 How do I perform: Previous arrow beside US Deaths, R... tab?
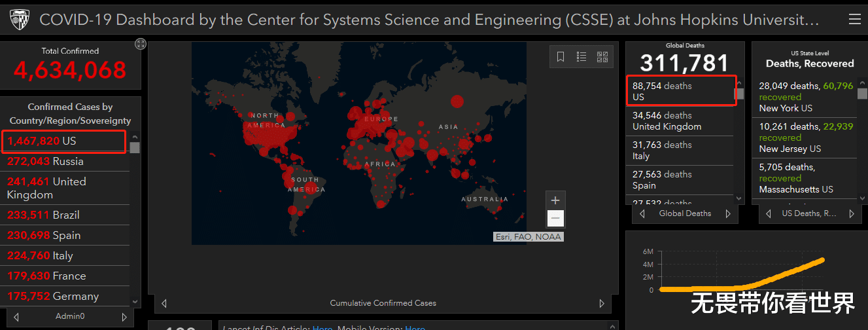(x=769, y=213)
